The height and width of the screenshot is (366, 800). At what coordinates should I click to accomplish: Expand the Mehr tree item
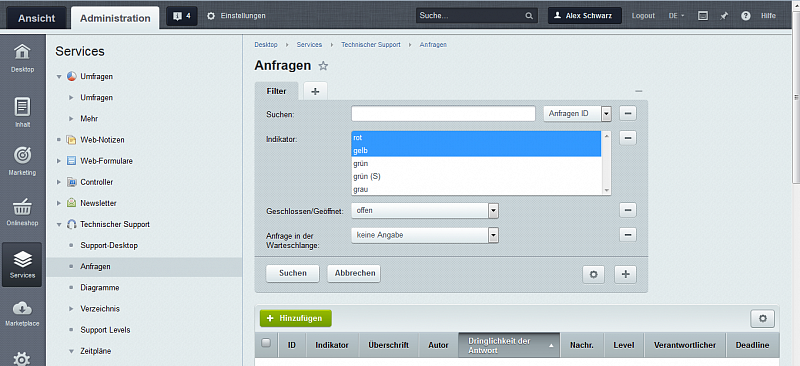coord(71,118)
